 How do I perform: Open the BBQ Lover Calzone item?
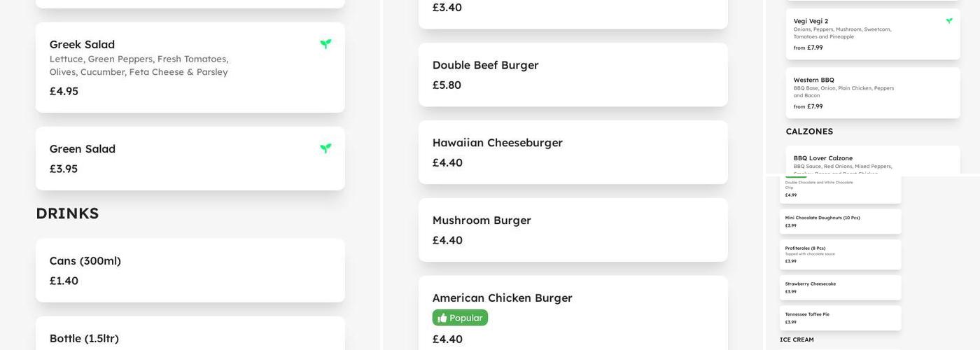[872, 161]
